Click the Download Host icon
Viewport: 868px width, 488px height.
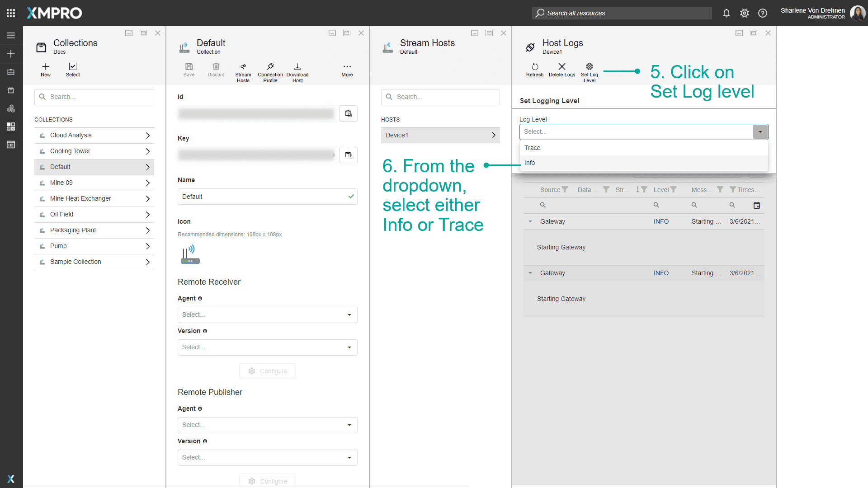click(297, 67)
